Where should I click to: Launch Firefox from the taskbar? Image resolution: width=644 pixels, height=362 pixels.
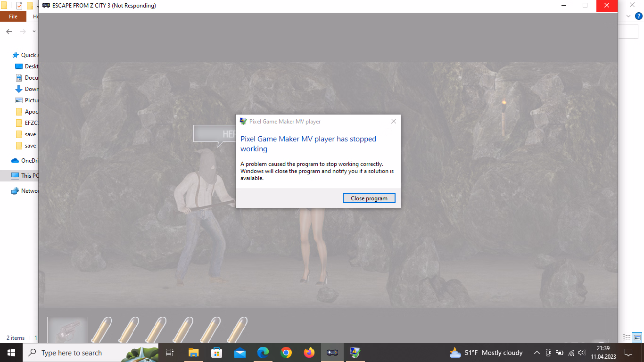(309, 353)
